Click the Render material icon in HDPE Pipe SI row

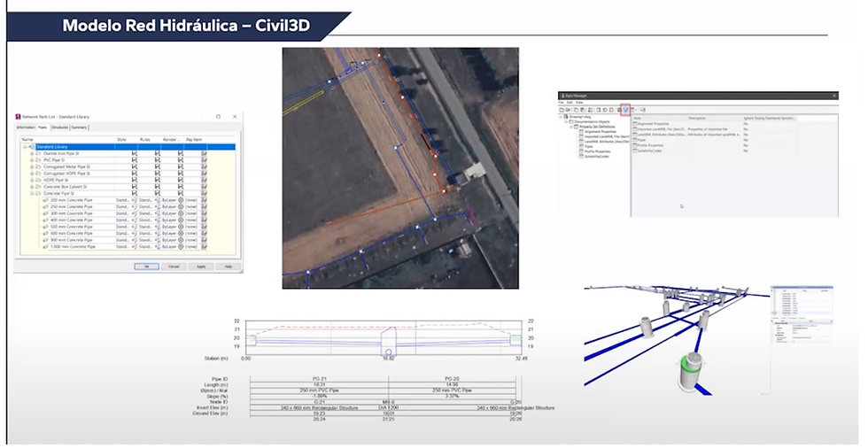(181, 180)
